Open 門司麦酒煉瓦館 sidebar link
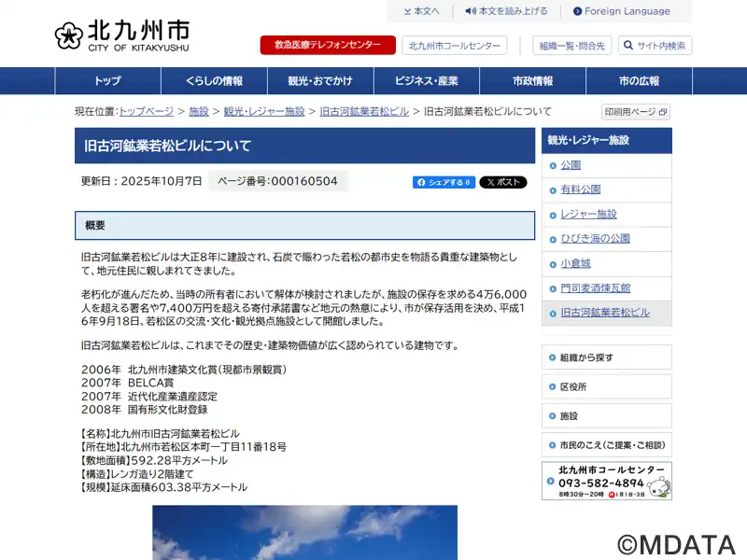Viewport: 747px width, 560px height. [595, 288]
